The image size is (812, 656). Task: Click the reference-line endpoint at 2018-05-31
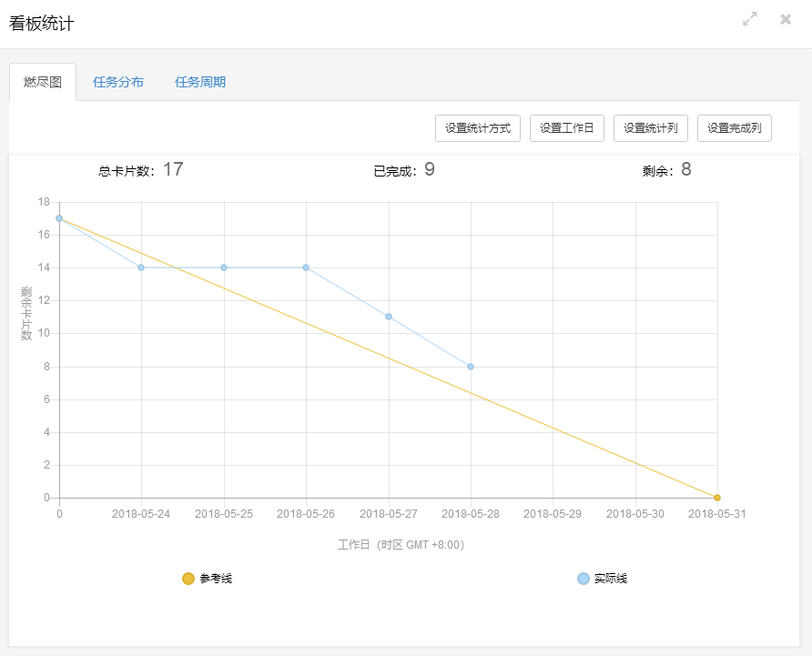coord(717,498)
